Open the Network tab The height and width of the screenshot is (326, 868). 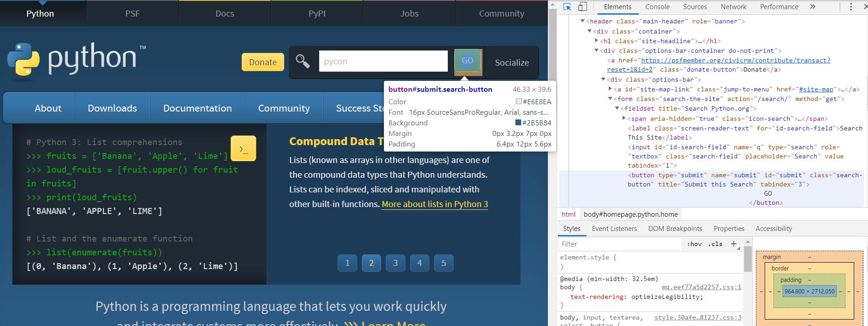[733, 7]
